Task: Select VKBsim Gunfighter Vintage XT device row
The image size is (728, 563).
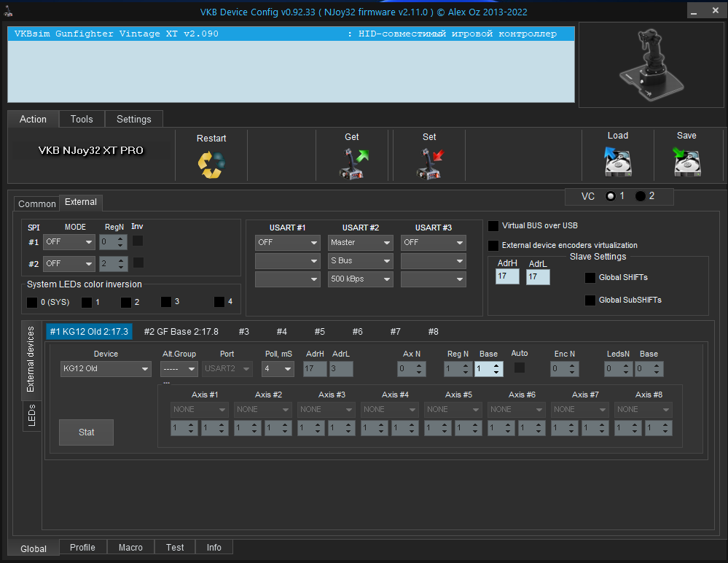Action: point(291,34)
